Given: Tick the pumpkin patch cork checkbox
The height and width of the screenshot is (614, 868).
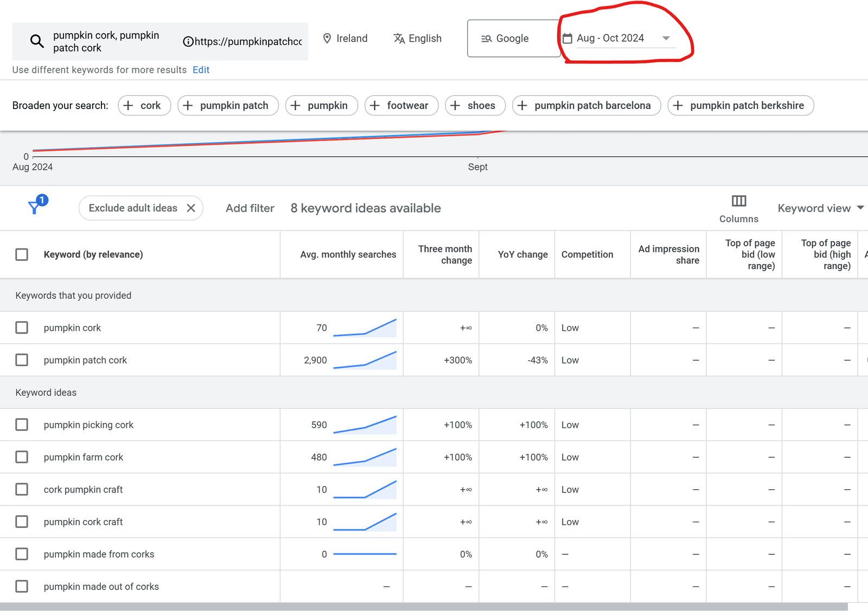Looking at the screenshot, I should click(22, 360).
